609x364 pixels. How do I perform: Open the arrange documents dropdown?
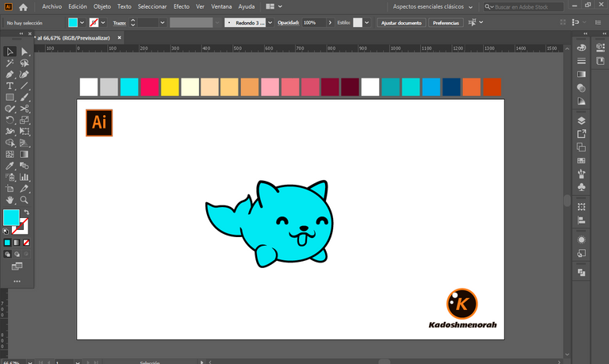tap(274, 6)
